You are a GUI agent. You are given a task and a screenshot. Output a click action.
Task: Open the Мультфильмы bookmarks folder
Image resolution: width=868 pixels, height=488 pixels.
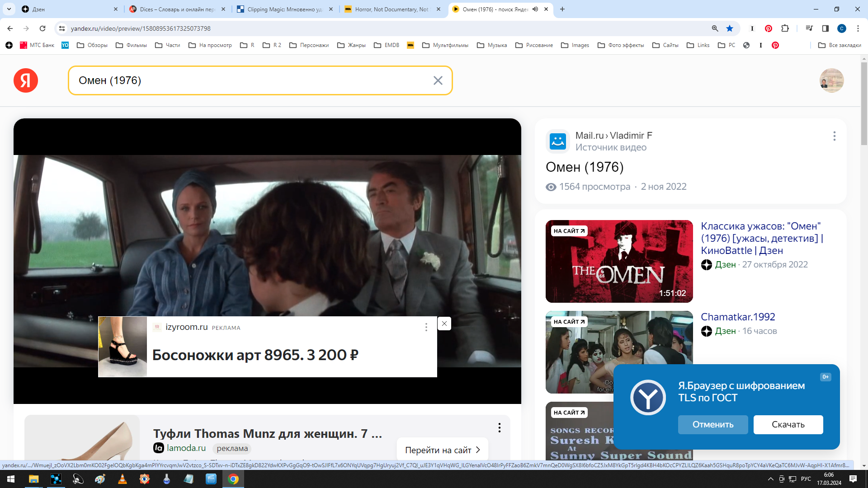(445, 45)
